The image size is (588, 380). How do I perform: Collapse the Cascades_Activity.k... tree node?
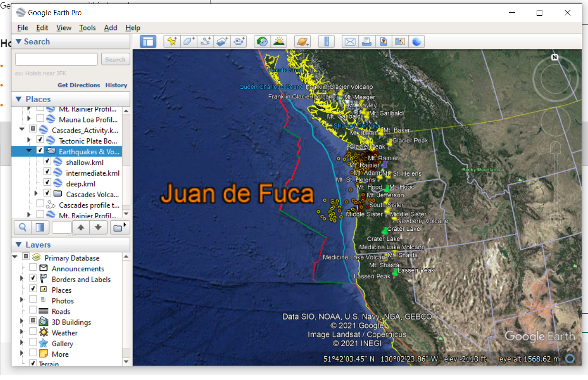coord(22,130)
